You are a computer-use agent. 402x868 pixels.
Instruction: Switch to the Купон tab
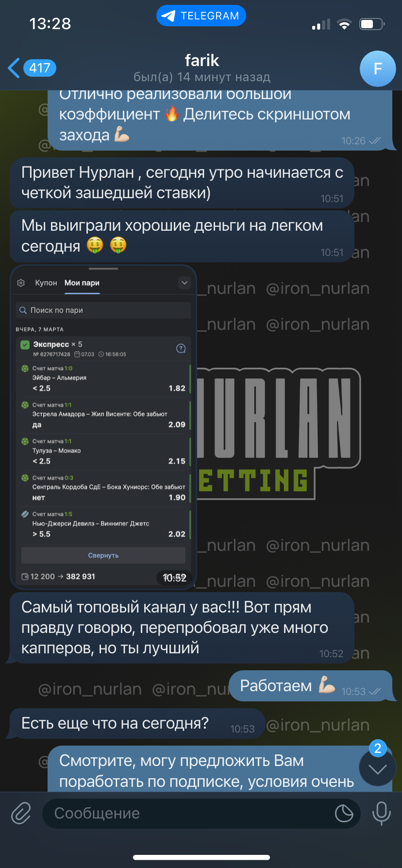pos(46,283)
